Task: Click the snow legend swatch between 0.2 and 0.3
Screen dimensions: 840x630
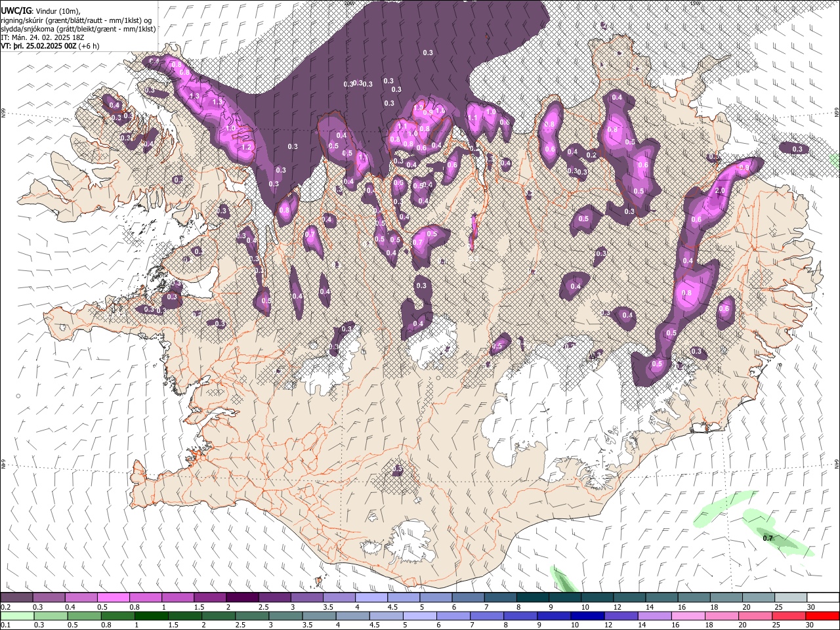Action: (16, 598)
